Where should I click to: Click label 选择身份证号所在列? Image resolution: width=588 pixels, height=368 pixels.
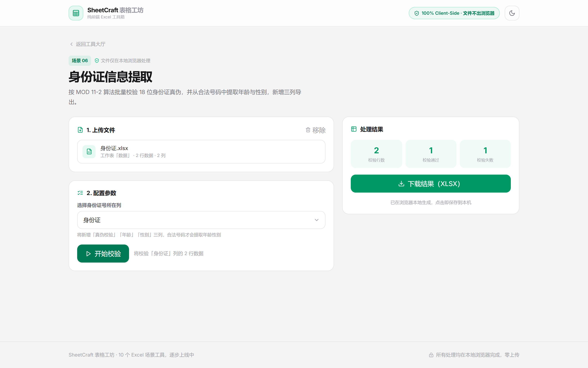(x=99, y=205)
